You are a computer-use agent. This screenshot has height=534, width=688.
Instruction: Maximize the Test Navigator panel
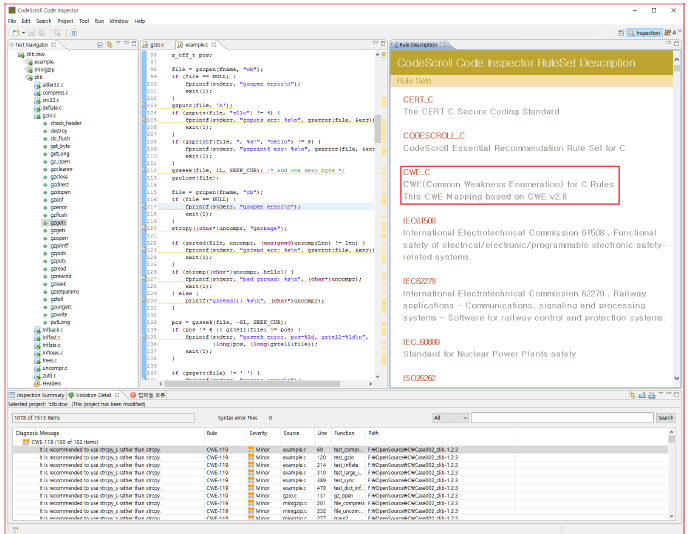pos(134,43)
